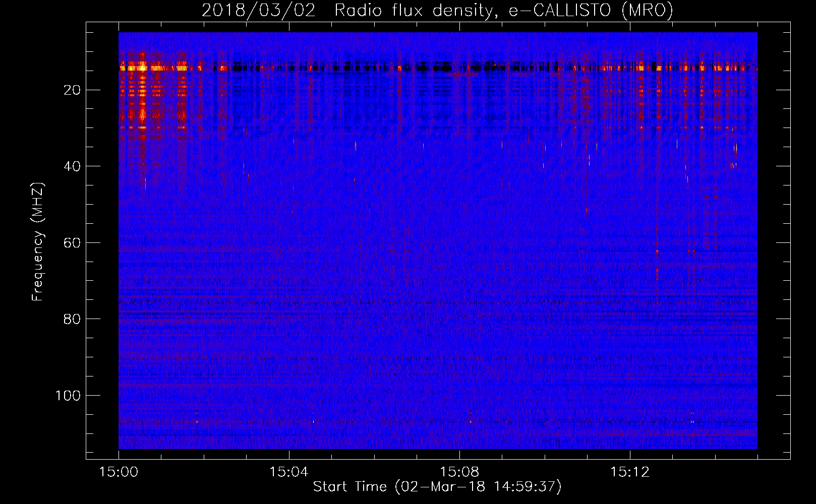Screen dimensions: 816x504
Task: Click the 'Start Time (02-Mar-18 14:59:37)' label
Action: (x=437, y=487)
